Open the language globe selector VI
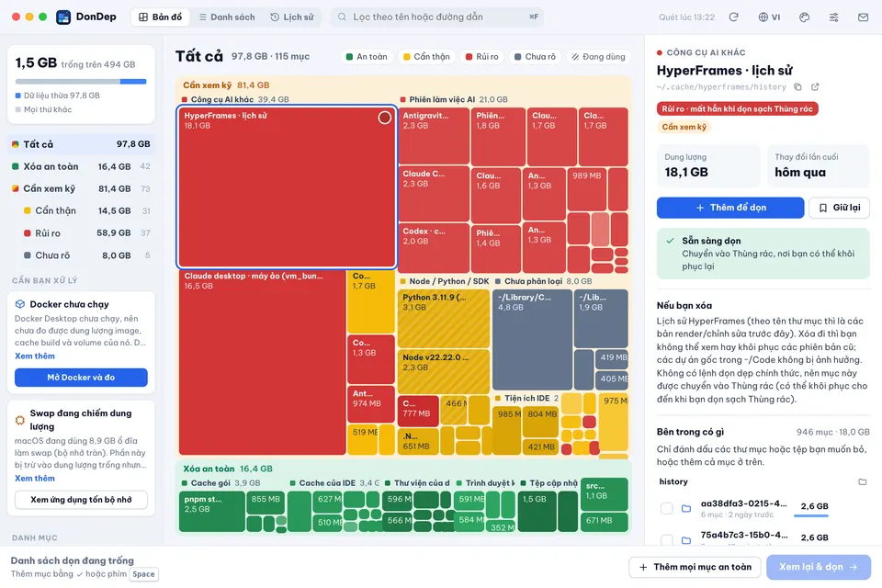 pos(769,17)
